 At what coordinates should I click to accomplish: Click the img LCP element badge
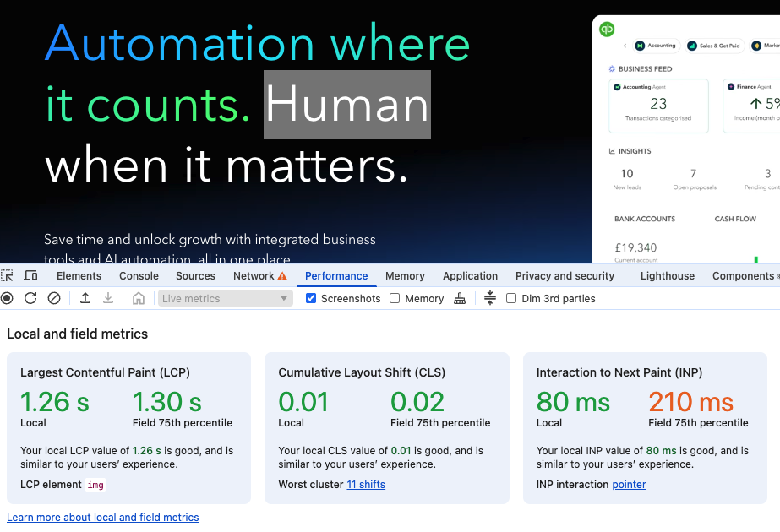click(x=95, y=484)
